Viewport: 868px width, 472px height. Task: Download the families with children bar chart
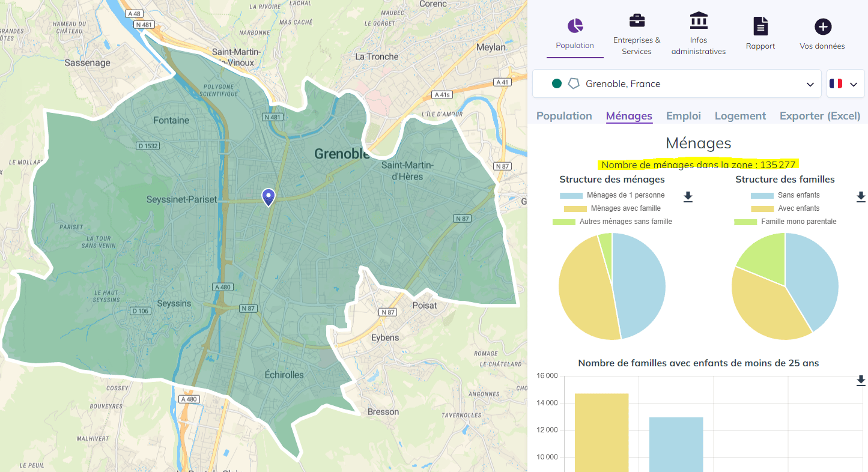click(860, 381)
